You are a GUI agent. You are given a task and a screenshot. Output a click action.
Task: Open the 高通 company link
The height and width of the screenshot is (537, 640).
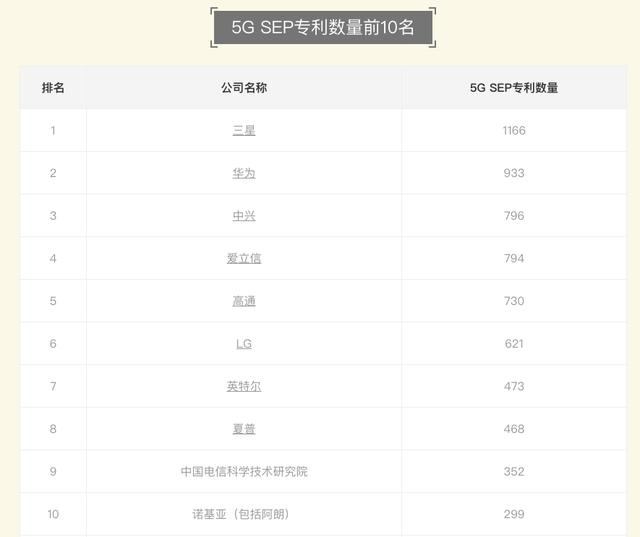click(x=244, y=301)
